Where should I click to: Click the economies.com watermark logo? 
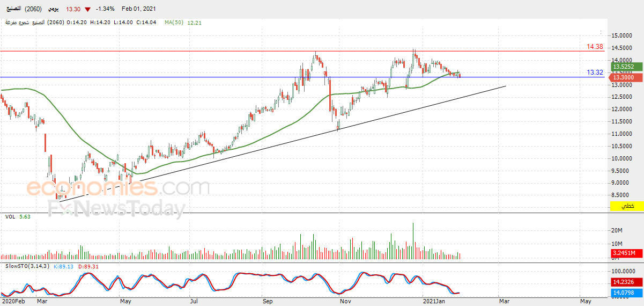(x=118, y=188)
